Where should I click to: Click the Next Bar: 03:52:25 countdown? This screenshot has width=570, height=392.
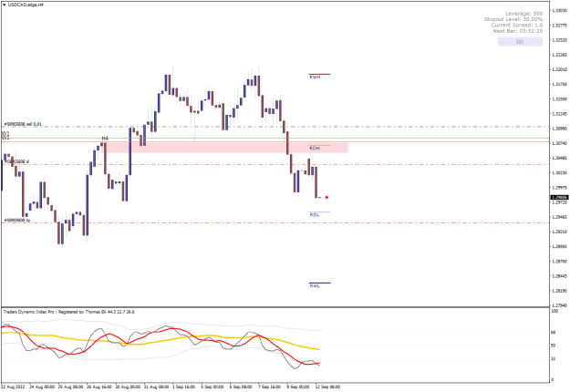[518, 31]
